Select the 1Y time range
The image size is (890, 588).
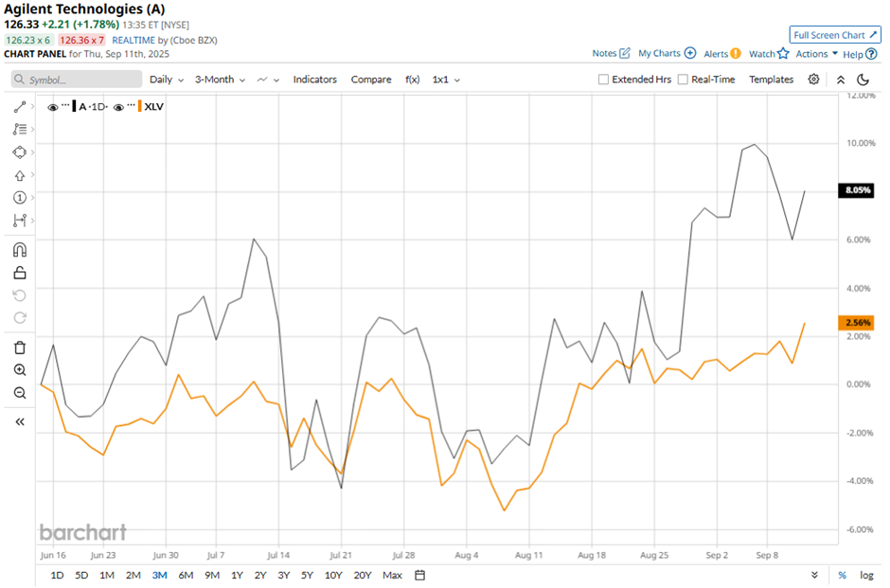[237, 575]
